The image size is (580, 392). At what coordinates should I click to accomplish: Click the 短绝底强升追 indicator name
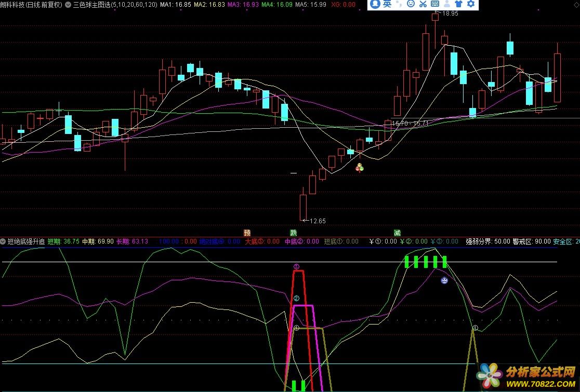27,241
